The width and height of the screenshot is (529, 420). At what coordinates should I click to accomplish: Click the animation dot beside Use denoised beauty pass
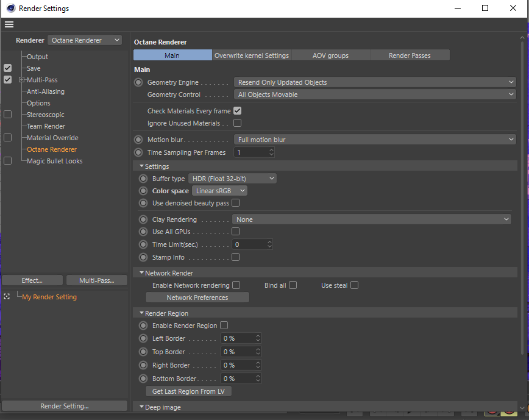click(x=143, y=203)
